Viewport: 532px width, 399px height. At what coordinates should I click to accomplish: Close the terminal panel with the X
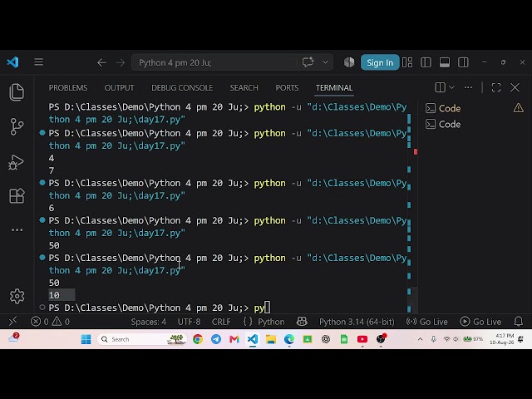(515, 87)
